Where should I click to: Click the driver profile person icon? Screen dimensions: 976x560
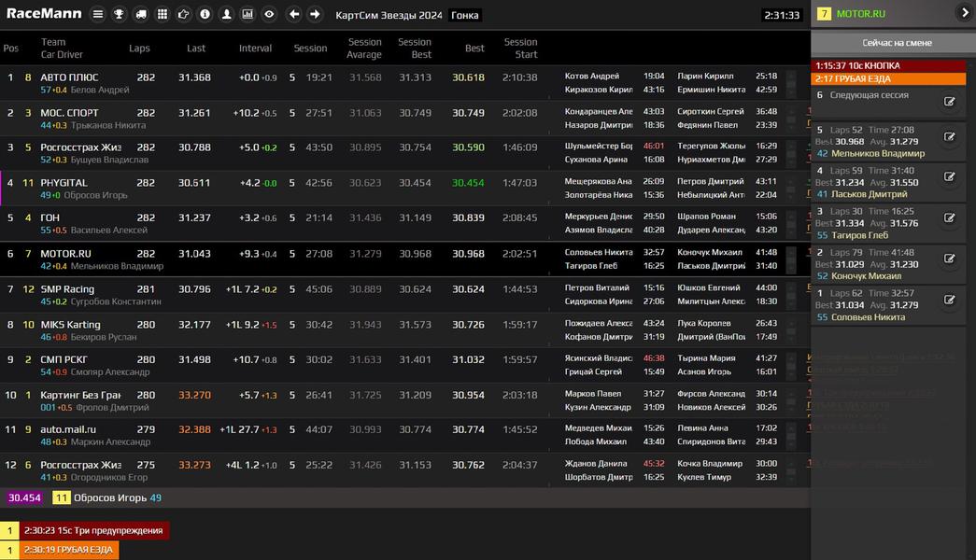coord(226,14)
